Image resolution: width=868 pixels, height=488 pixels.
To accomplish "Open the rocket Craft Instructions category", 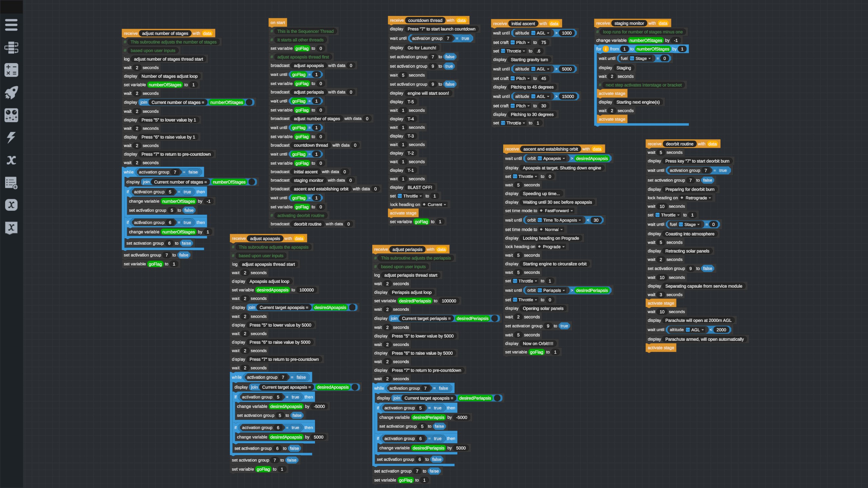I will coord(11,93).
